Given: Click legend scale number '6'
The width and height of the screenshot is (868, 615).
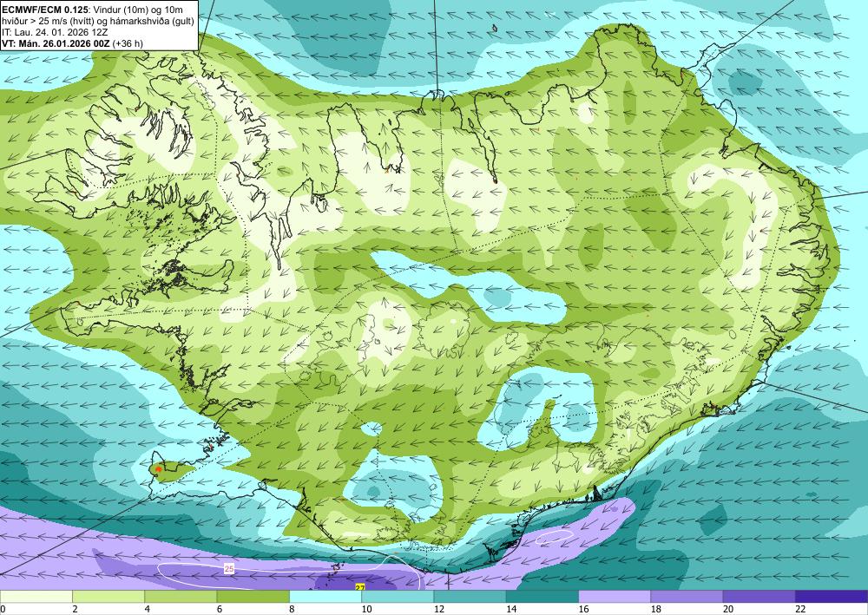Looking at the screenshot, I should (220, 610).
